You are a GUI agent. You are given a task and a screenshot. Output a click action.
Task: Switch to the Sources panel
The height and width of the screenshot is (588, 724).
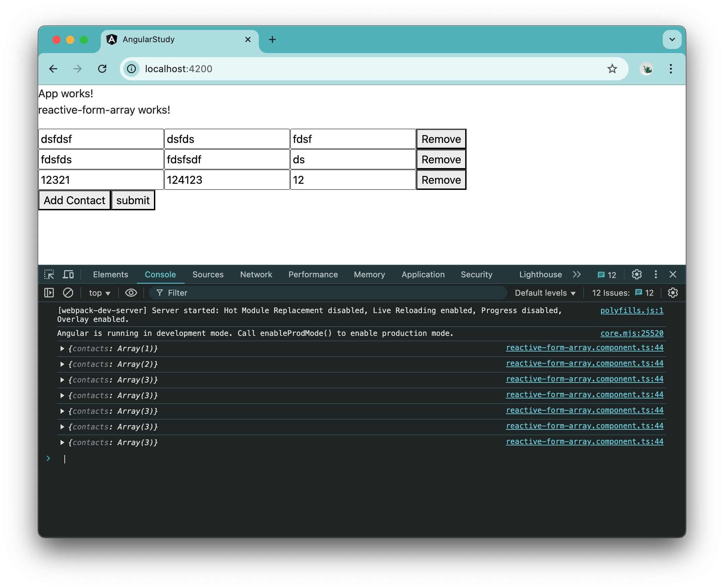tap(208, 274)
